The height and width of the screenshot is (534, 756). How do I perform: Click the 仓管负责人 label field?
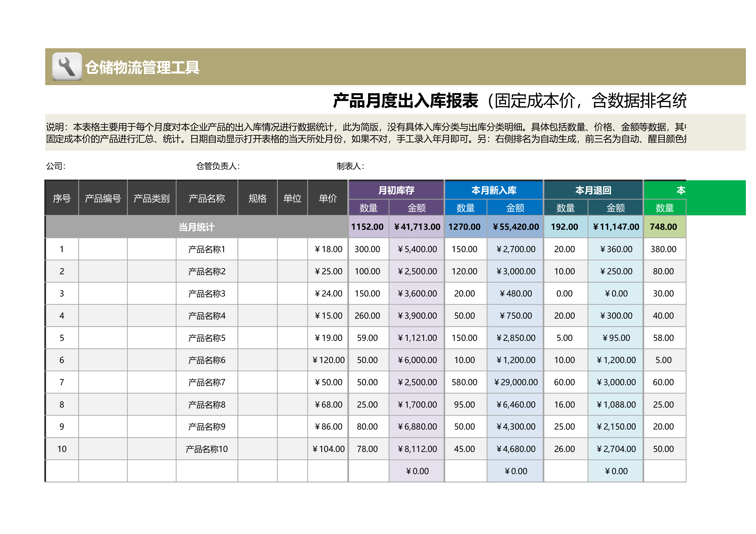(x=218, y=166)
